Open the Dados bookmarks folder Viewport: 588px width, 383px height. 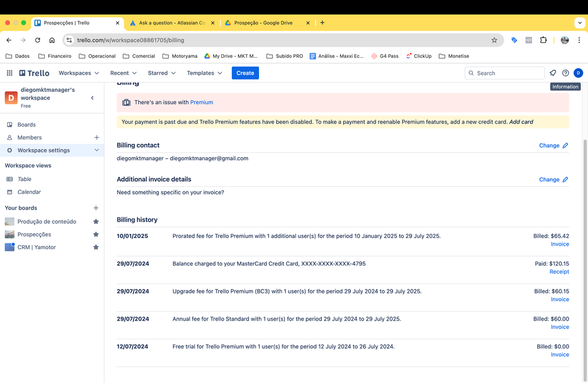(x=18, y=56)
